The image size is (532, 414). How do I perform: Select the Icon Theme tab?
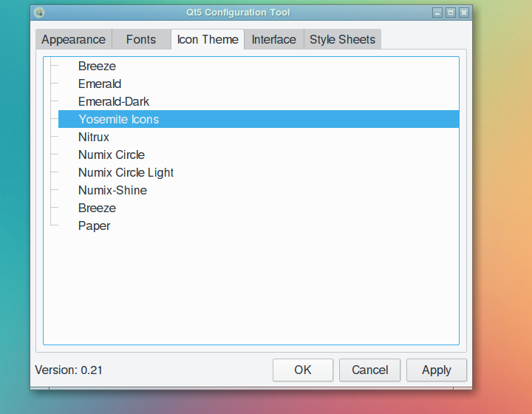208,40
